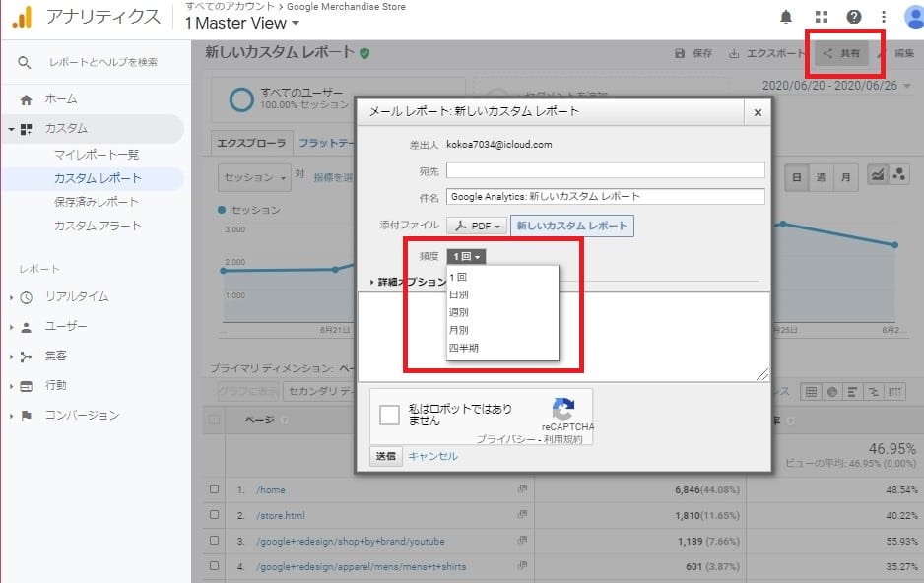
Task: Select the motion chart icon
Action: tap(898, 175)
